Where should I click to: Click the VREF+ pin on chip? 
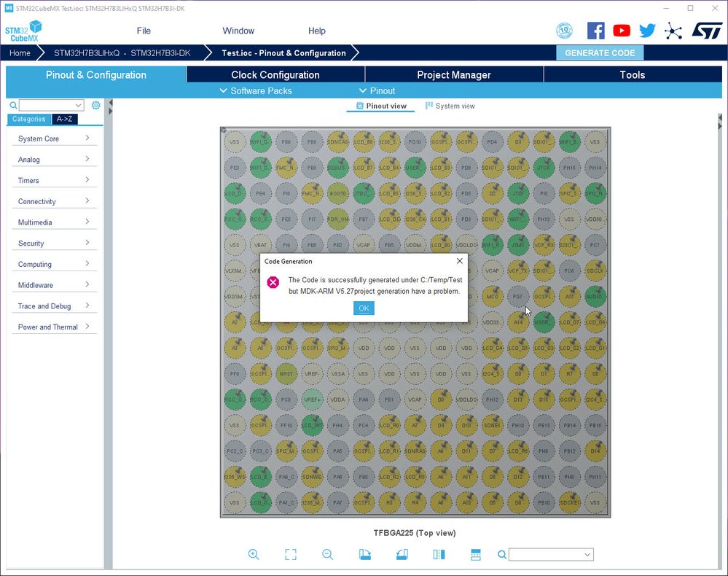pyautogui.click(x=312, y=399)
